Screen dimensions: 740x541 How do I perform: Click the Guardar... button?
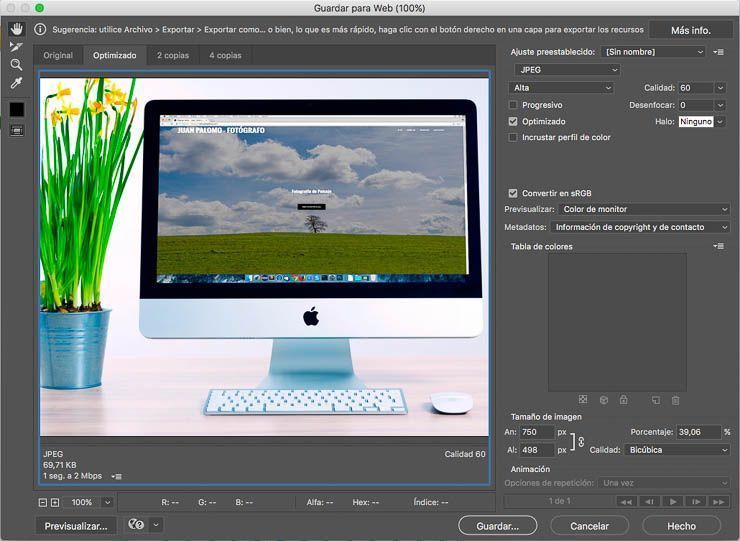497,525
